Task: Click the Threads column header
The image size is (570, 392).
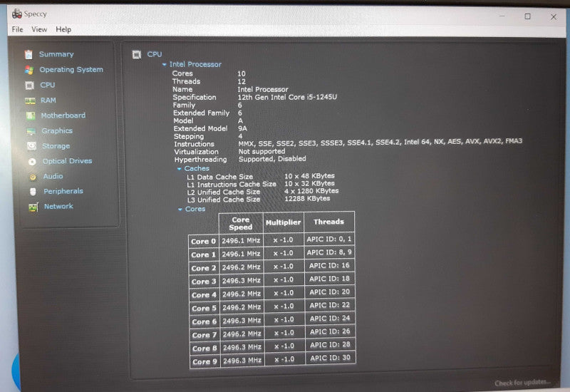Action: pos(328,222)
